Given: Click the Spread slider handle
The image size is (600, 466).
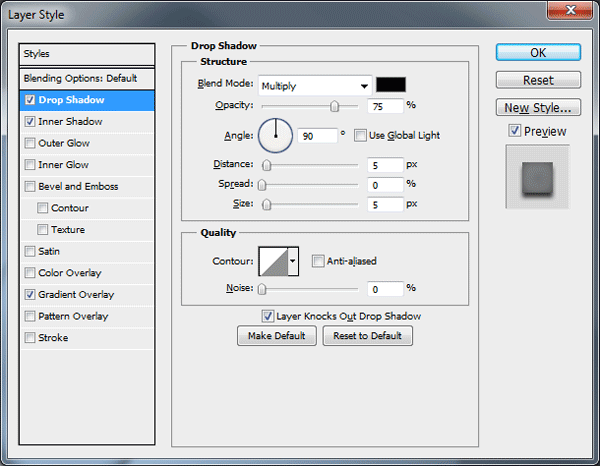Looking at the screenshot, I should tap(262, 185).
